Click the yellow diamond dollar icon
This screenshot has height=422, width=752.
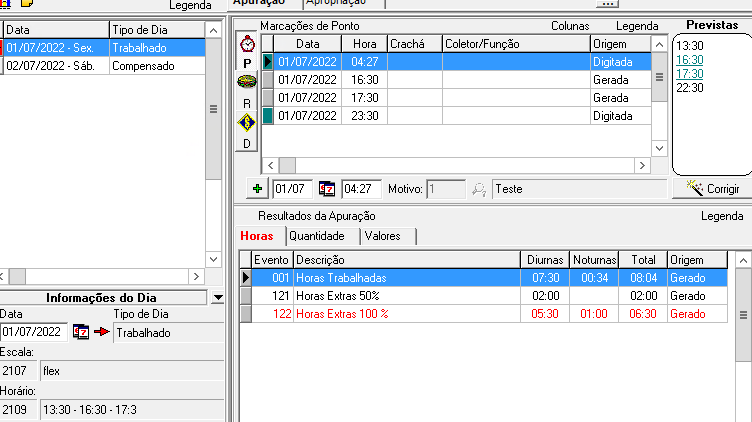click(x=247, y=123)
